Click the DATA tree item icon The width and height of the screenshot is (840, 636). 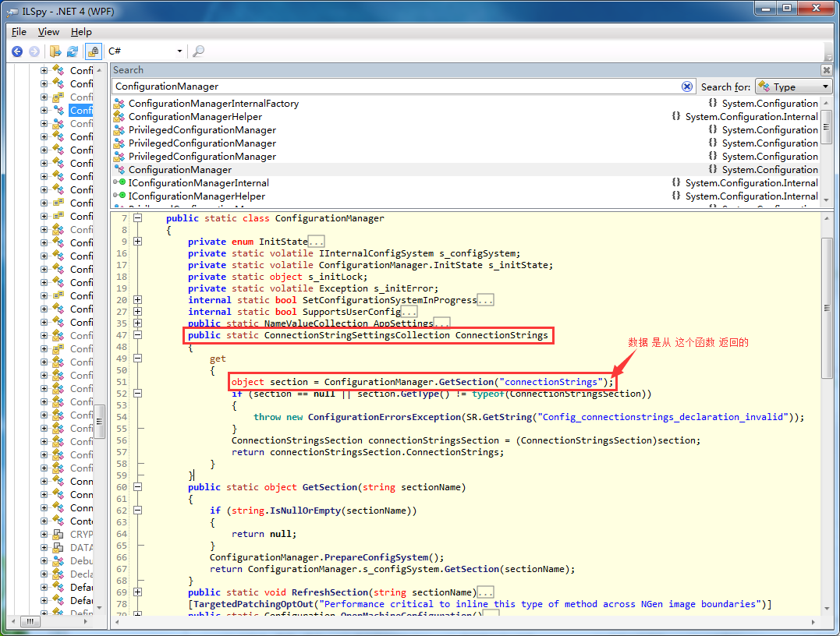click(58, 548)
